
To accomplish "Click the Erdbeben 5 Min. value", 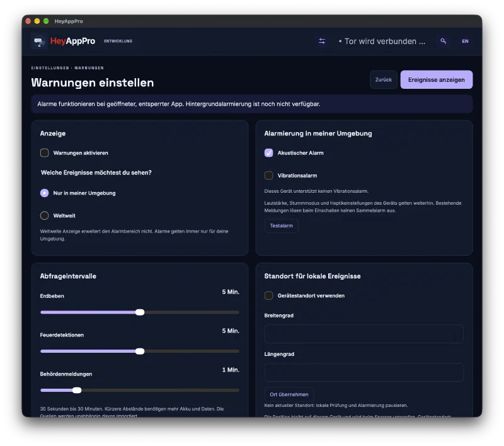I will click(231, 292).
